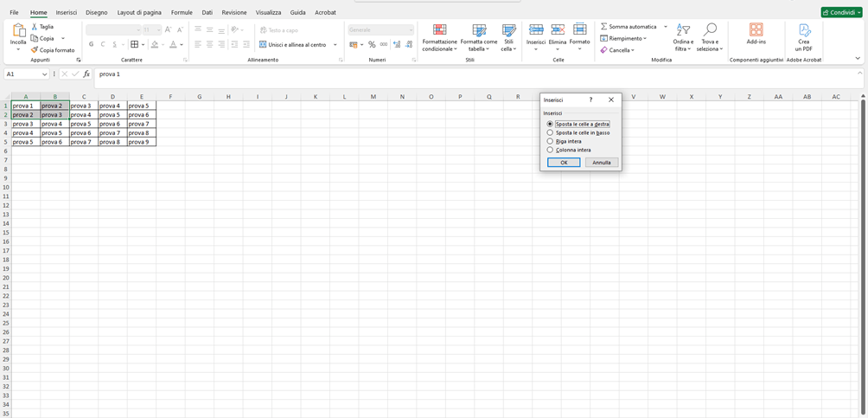Select 'Sposta le celle a destra' option
Screen dimensions: 868x418
550,124
